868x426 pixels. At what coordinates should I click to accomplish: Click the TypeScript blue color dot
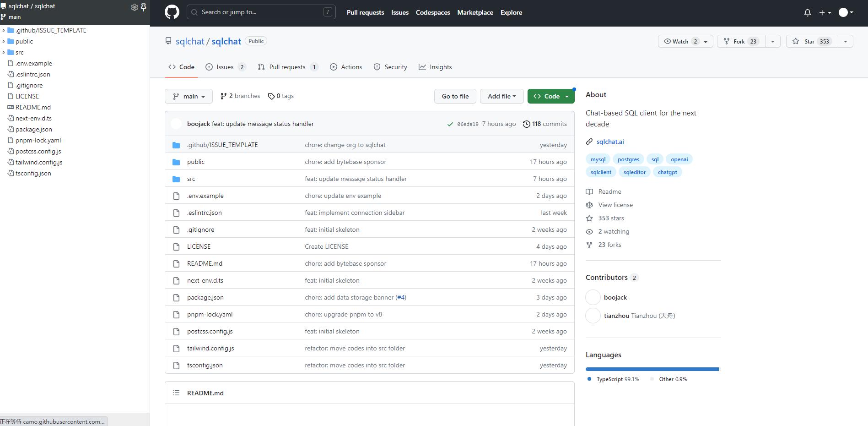589,379
